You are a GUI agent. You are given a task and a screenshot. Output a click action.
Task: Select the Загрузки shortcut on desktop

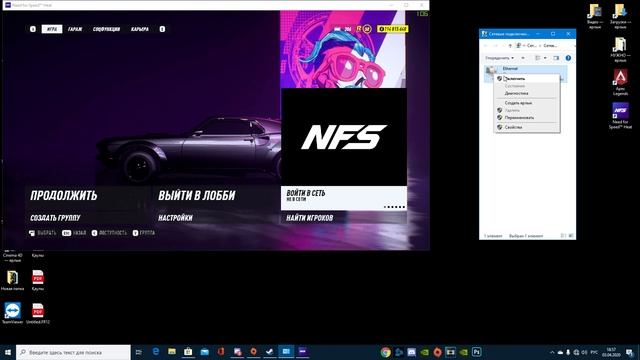point(620,16)
